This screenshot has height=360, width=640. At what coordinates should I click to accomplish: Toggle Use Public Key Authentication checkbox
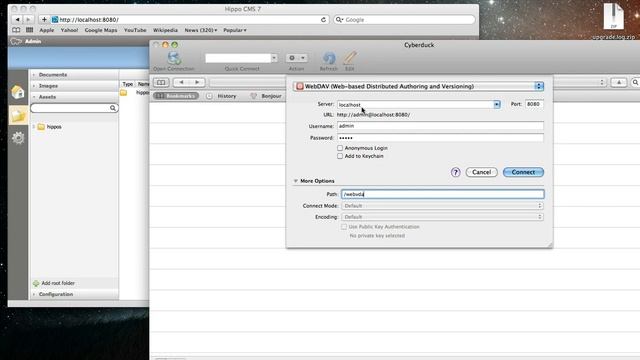pyautogui.click(x=344, y=227)
